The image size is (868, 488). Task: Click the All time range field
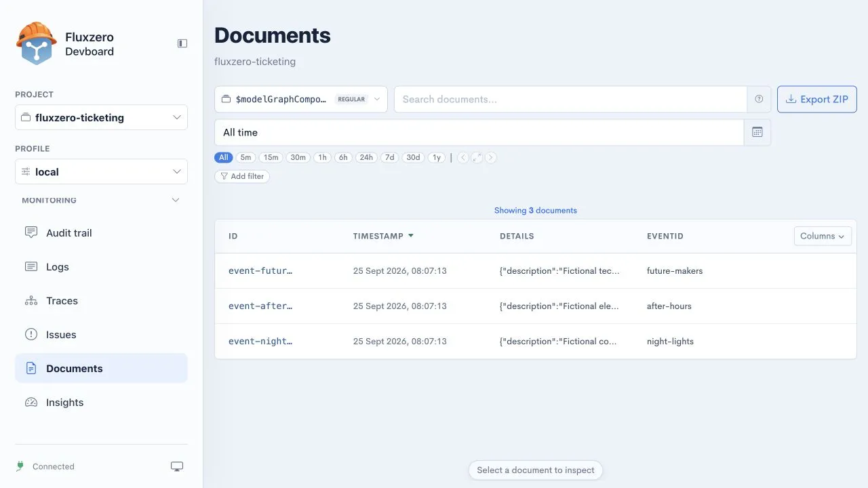pyautogui.click(x=479, y=132)
